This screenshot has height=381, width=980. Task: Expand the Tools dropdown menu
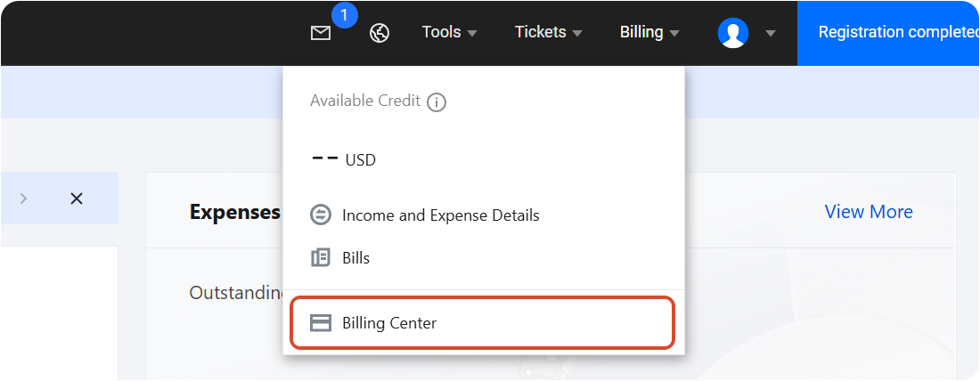click(x=449, y=32)
